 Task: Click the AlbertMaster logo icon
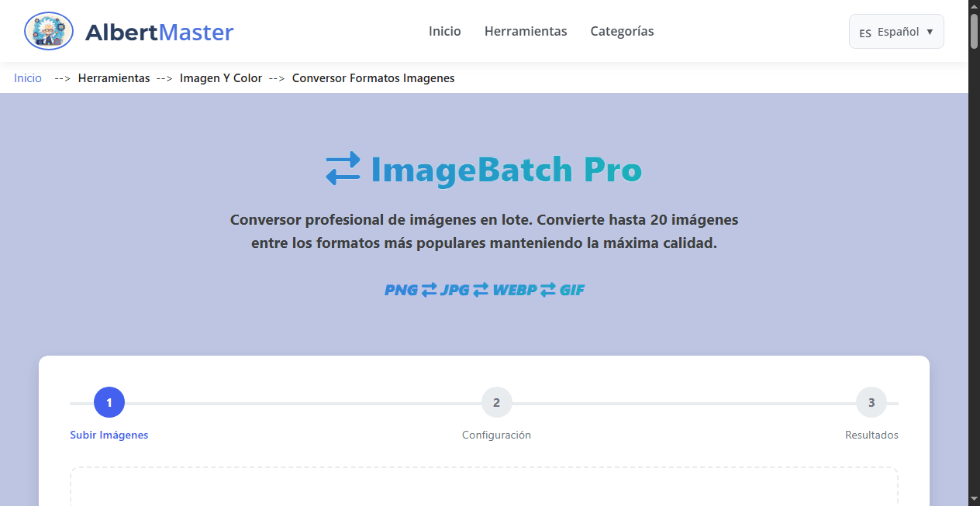[48, 31]
